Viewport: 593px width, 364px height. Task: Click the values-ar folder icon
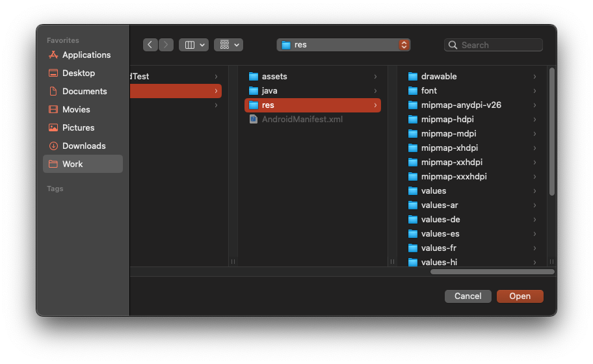pos(413,205)
